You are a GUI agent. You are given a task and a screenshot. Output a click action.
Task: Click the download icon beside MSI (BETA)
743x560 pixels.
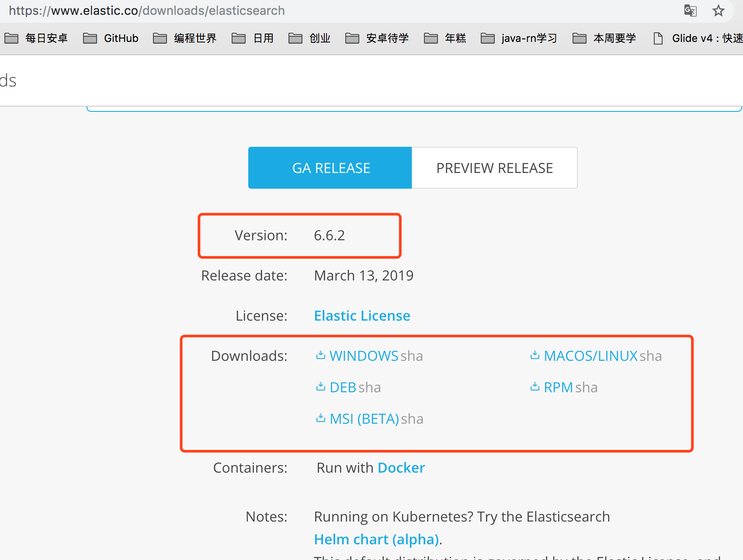click(321, 418)
